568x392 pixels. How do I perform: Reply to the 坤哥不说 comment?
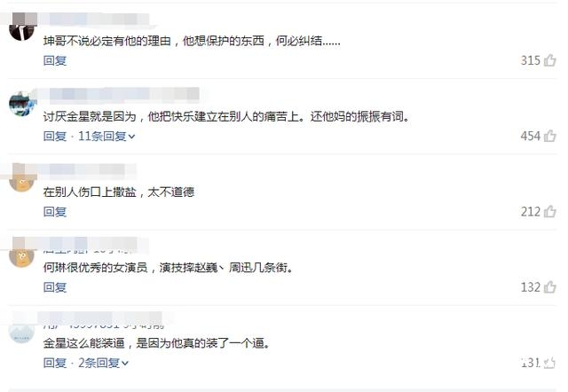point(55,60)
